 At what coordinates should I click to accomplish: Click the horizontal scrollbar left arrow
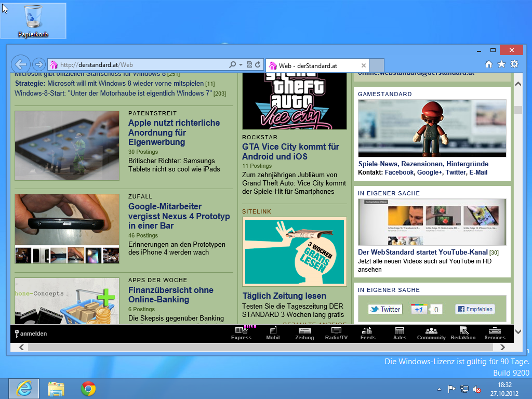tap(21, 347)
